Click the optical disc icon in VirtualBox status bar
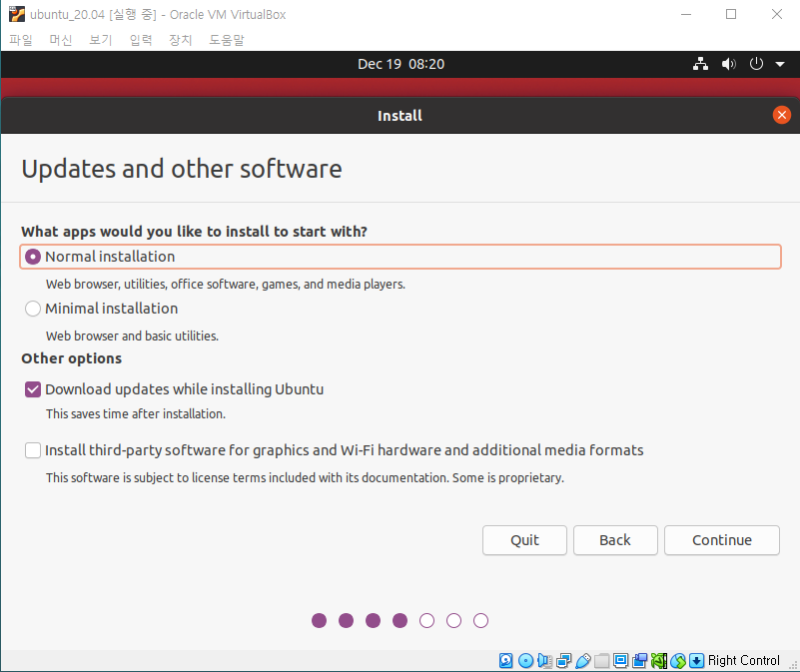Screen dimensions: 800x672 pos(525,660)
